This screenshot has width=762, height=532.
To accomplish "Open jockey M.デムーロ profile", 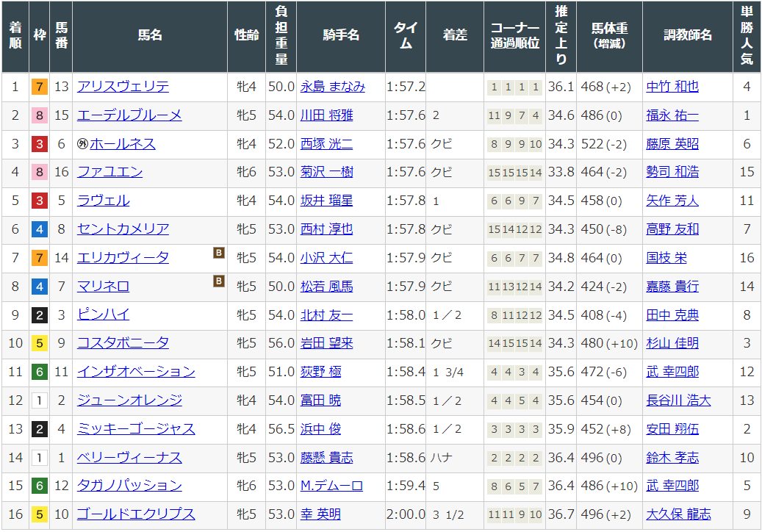I will pos(331,486).
